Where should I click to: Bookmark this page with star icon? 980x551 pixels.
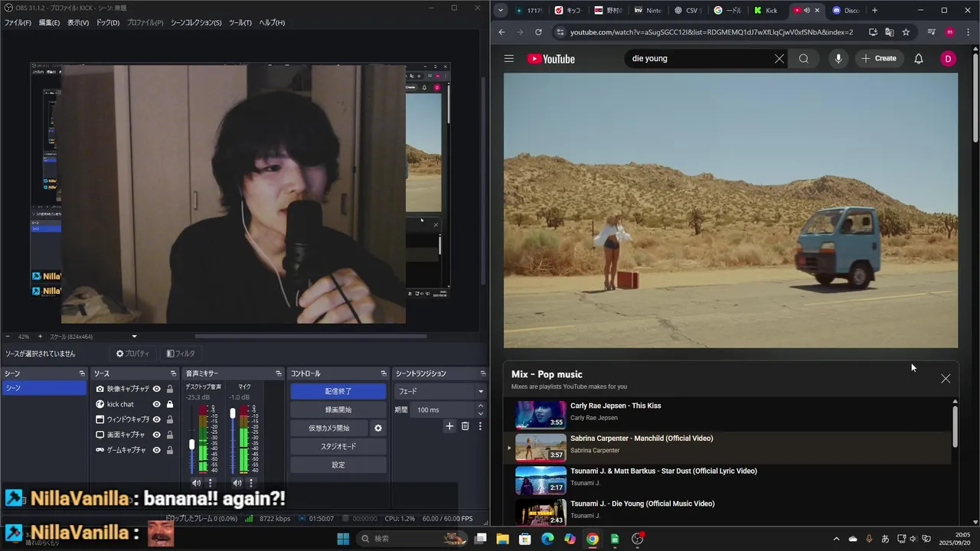click(906, 32)
